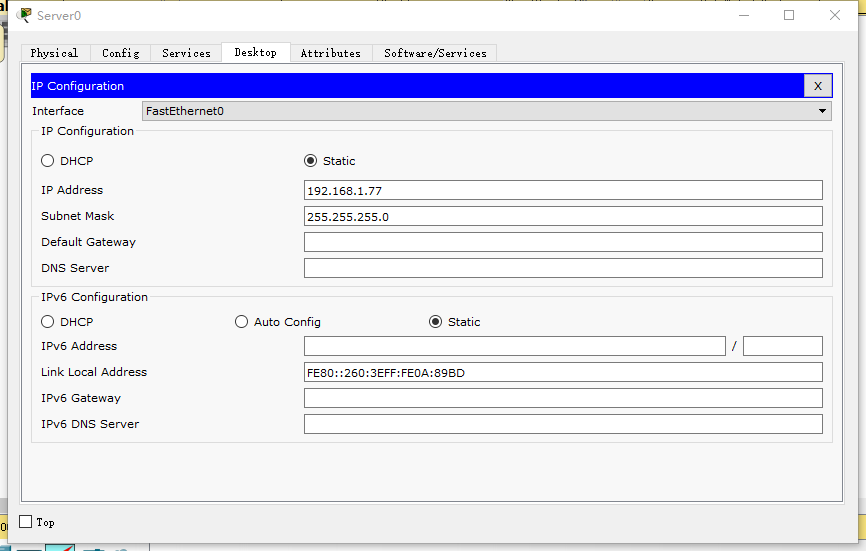Click the Link Local Address label

[x=94, y=372]
